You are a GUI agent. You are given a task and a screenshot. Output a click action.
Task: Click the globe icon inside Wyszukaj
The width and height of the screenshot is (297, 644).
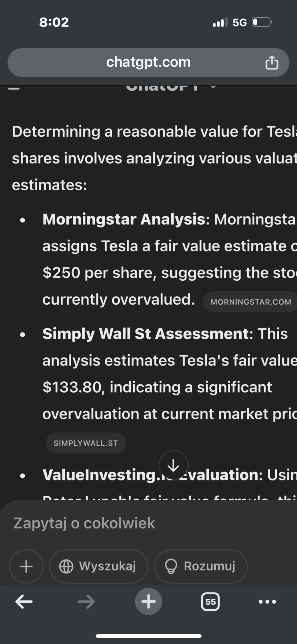click(66, 566)
